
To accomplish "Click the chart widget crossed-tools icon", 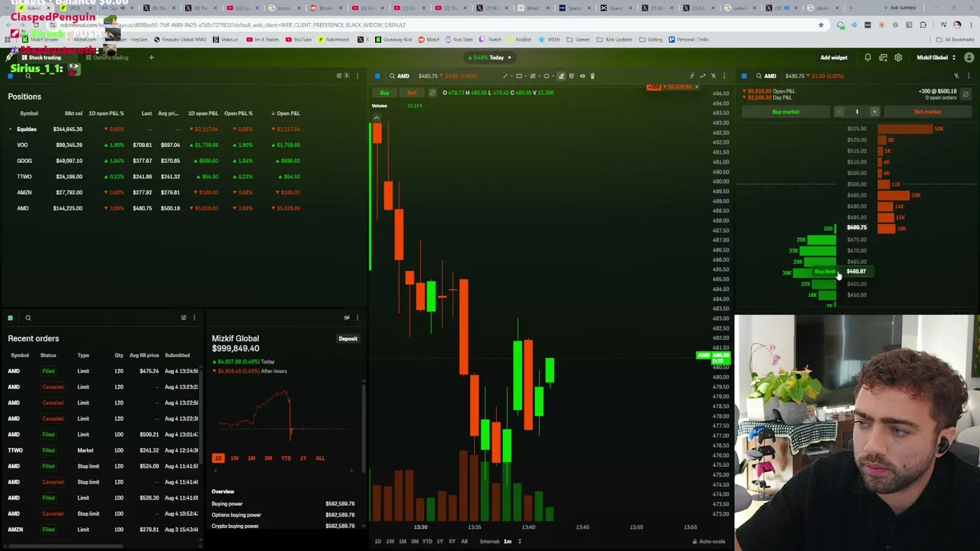I will pos(714,76).
